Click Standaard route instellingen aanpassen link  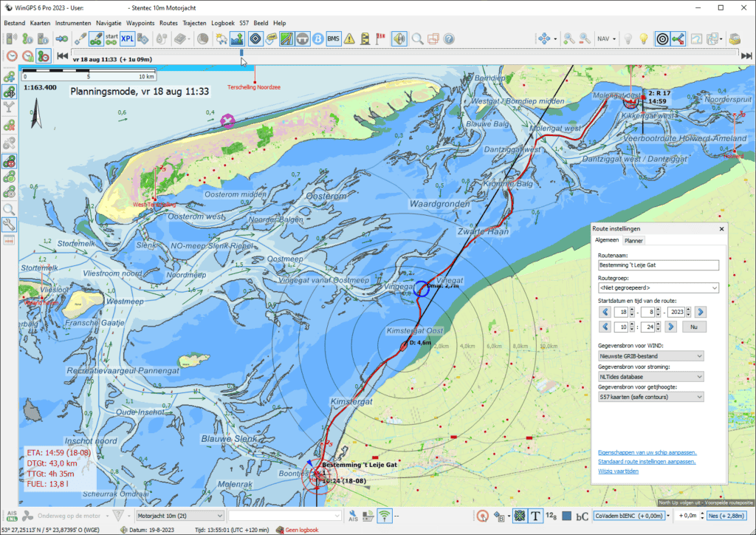tap(647, 462)
